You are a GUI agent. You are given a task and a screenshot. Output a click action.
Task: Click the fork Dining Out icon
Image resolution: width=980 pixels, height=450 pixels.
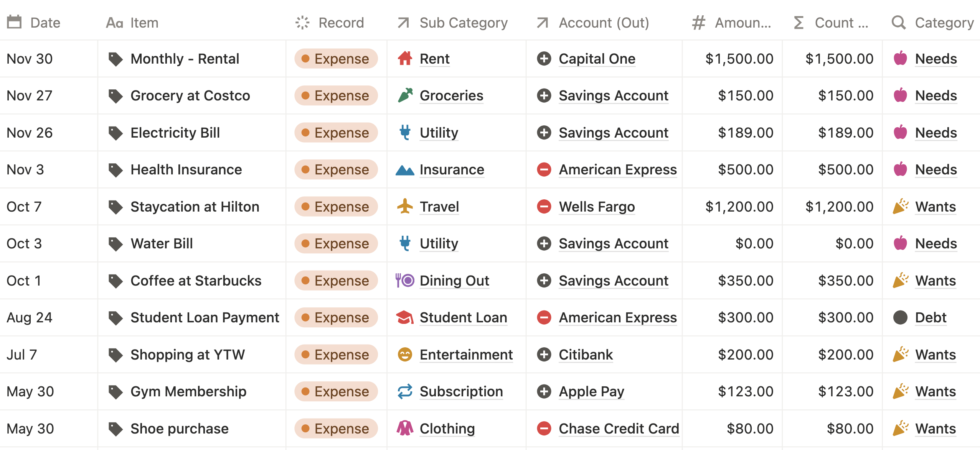click(404, 280)
